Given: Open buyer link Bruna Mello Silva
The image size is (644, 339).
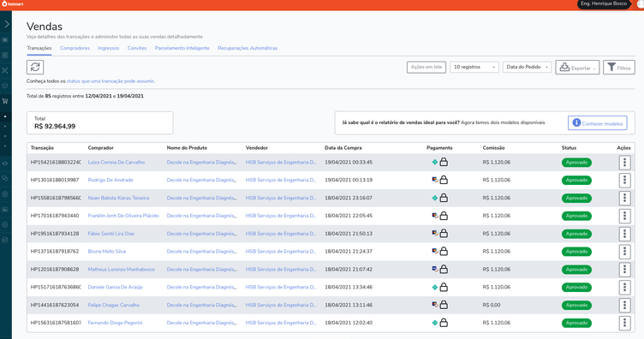Looking at the screenshot, I should 107,251.
